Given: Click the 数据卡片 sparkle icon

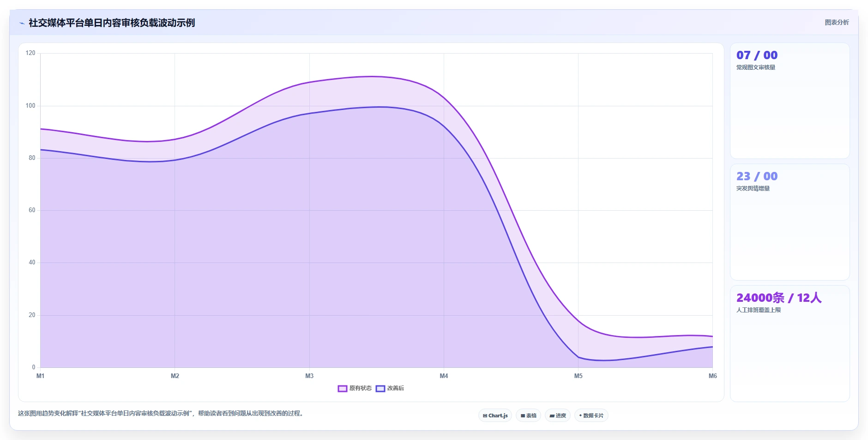Looking at the screenshot, I should [x=580, y=416].
